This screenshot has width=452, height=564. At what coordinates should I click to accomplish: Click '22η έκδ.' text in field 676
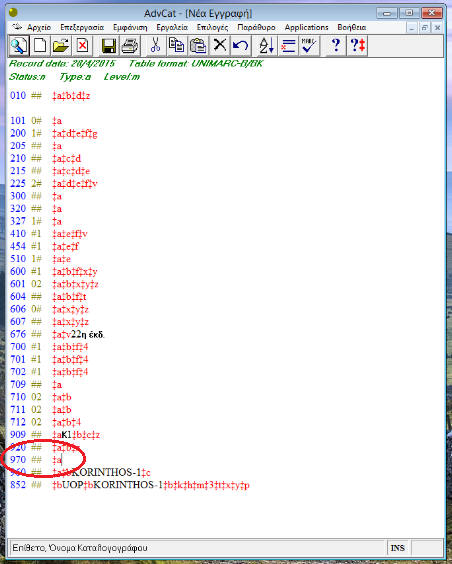(x=88, y=334)
